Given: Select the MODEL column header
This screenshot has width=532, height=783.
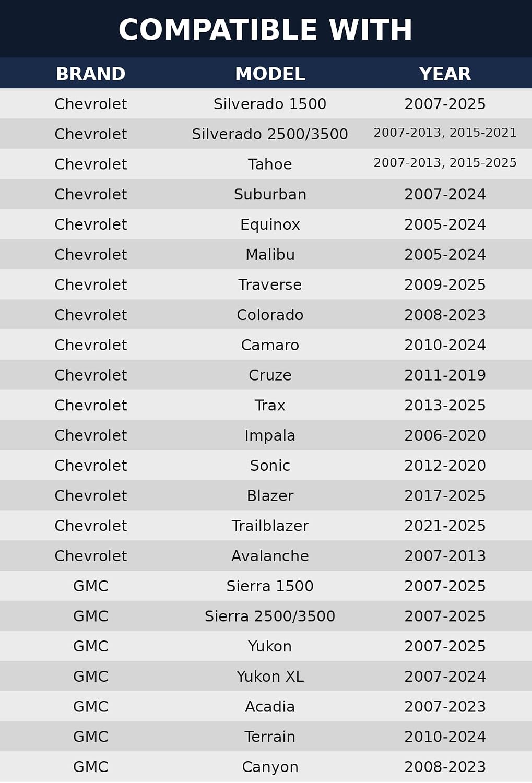Looking at the screenshot, I should (270, 74).
